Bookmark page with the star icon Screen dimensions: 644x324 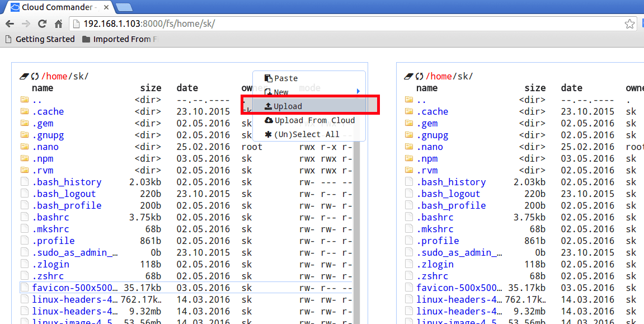click(630, 24)
